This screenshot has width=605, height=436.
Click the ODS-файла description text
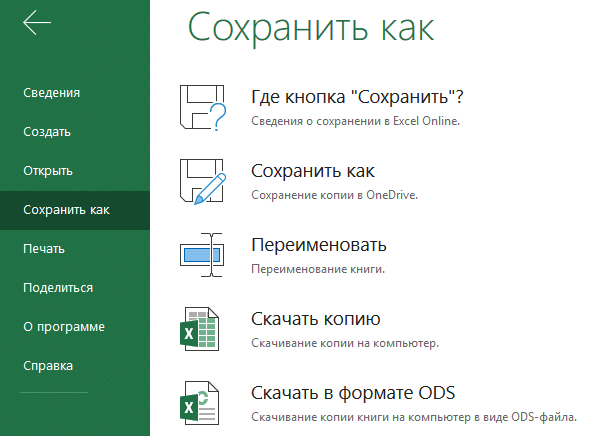tap(414, 417)
